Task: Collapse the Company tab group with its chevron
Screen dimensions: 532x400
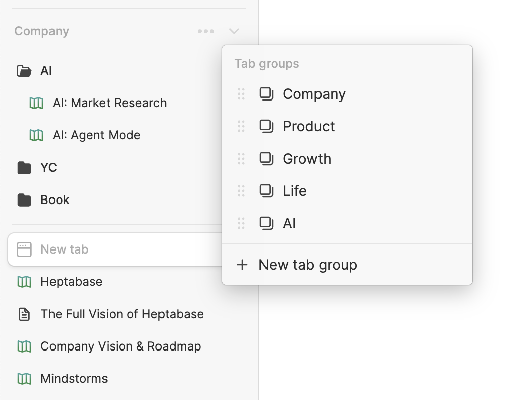Action: (x=234, y=31)
